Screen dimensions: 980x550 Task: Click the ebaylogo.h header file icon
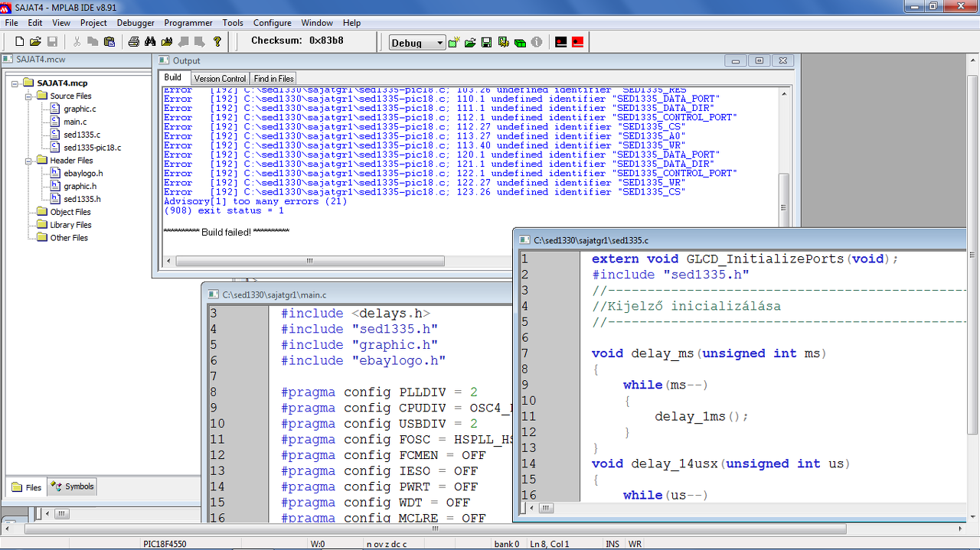coord(55,173)
